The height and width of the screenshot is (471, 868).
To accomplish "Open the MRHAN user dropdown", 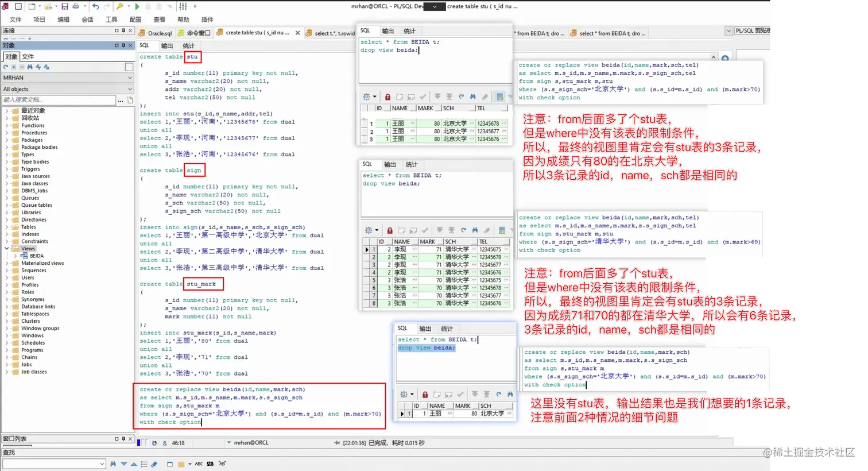I will (x=130, y=78).
